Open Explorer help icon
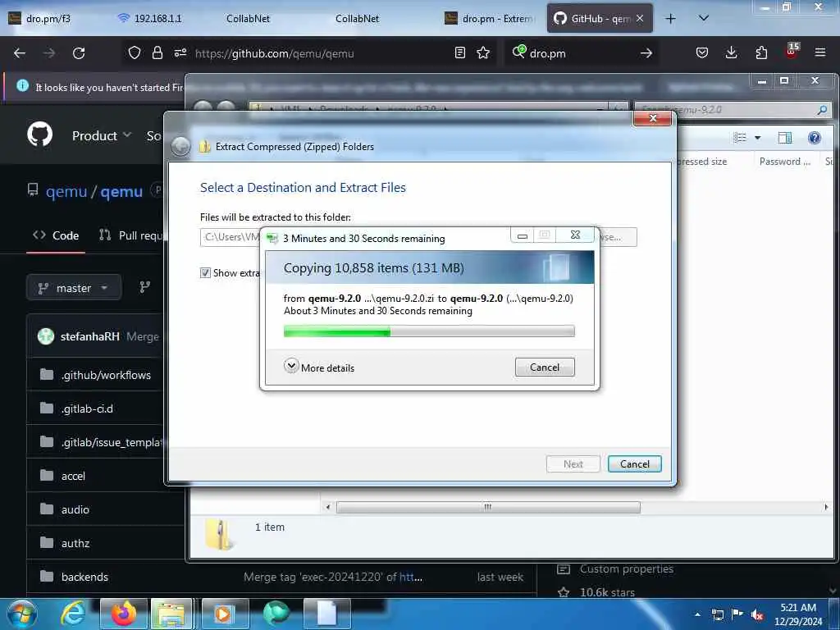 [x=815, y=138]
